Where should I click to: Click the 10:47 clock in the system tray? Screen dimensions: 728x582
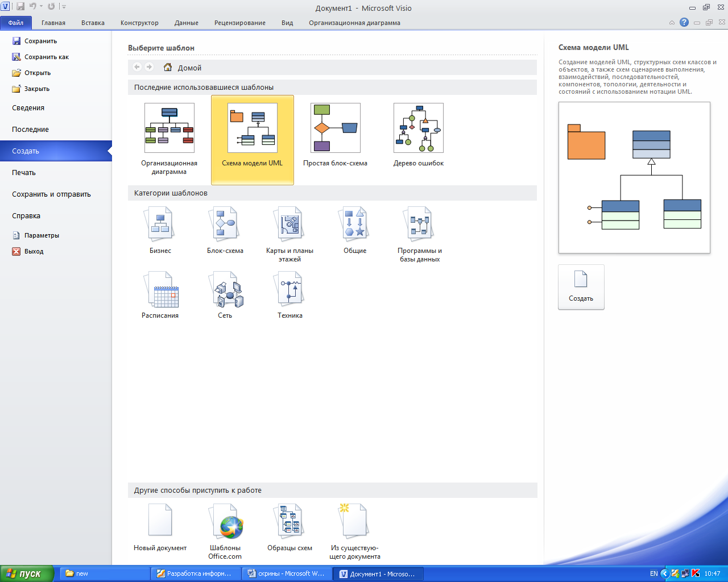[x=712, y=573]
